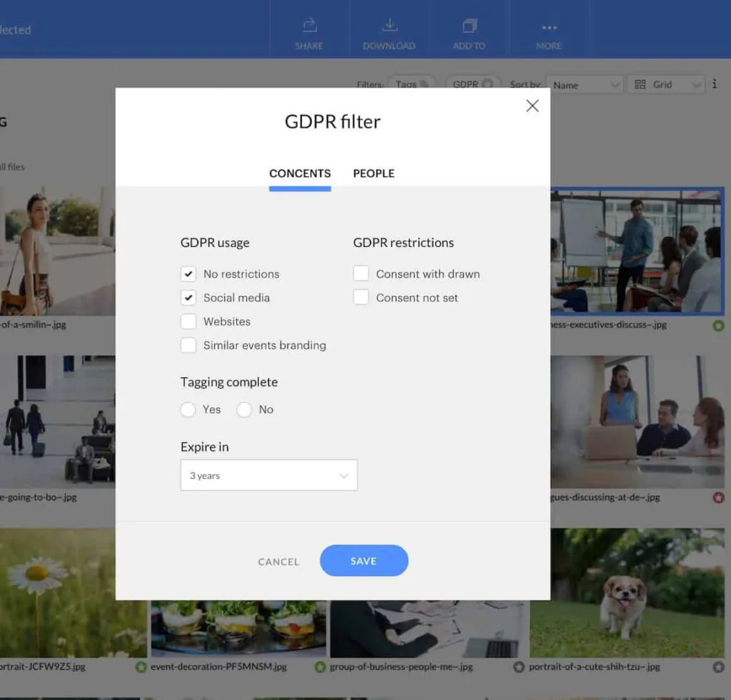Select the travelers with luggage thumbnail

pos(57,422)
